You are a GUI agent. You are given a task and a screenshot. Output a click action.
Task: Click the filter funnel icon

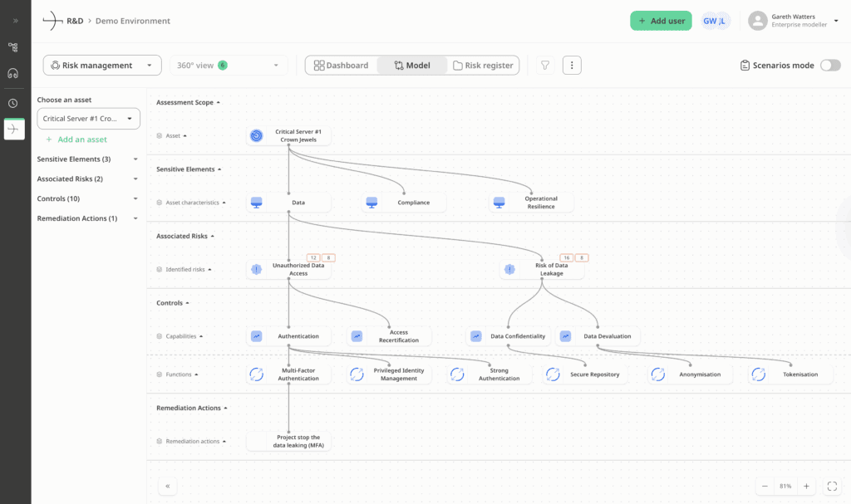tap(544, 66)
